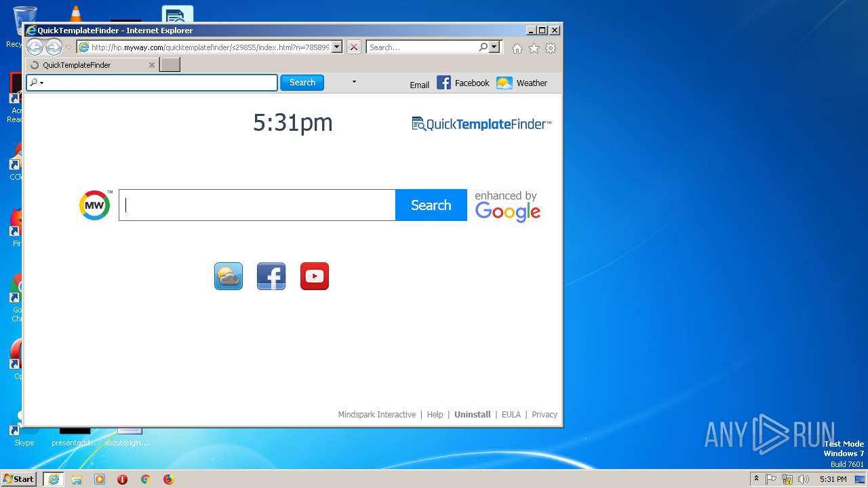Image resolution: width=868 pixels, height=488 pixels.
Task: Open a new blank tab
Action: pos(170,65)
